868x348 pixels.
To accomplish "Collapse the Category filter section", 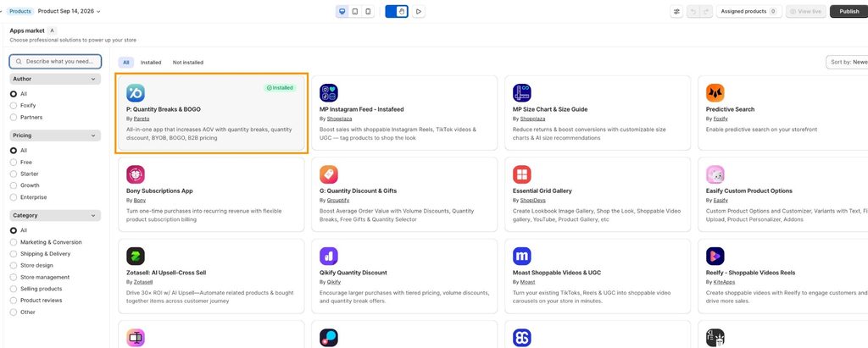I will tap(55, 216).
